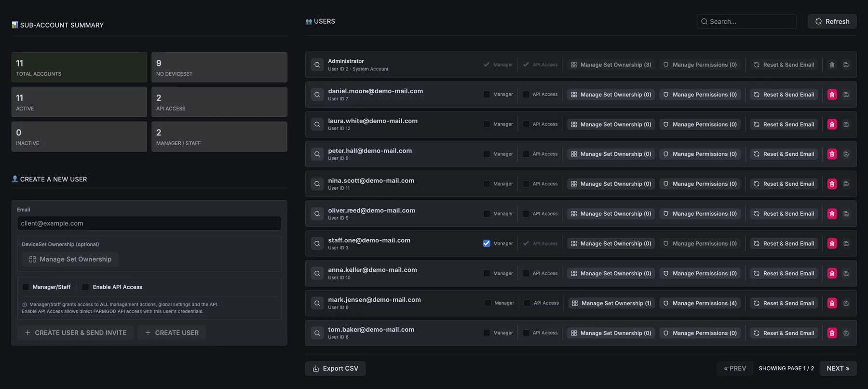This screenshot has height=389, width=868.
Task: Enable API Access checkbox for nina.scott@demo-mail.com
Action: point(526,184)
